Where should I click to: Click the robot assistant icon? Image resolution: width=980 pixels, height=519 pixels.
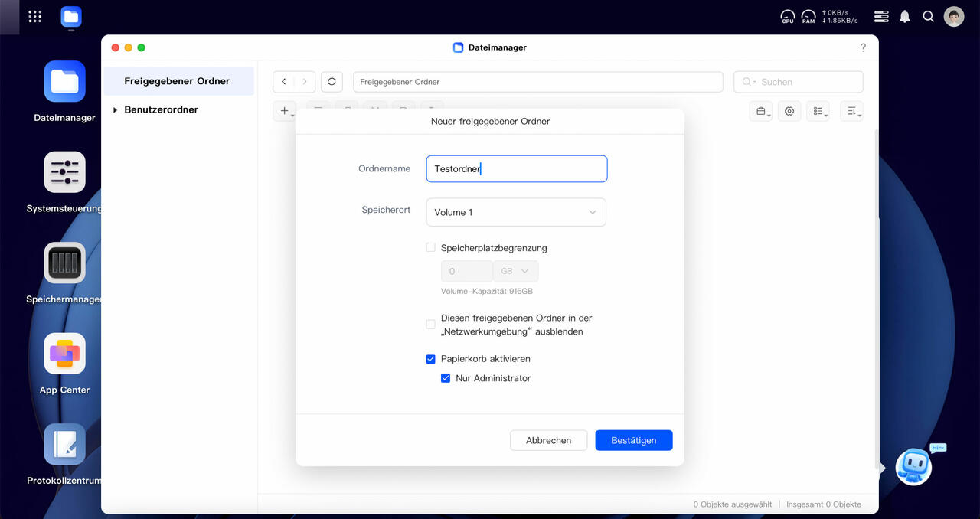[913, 466]
